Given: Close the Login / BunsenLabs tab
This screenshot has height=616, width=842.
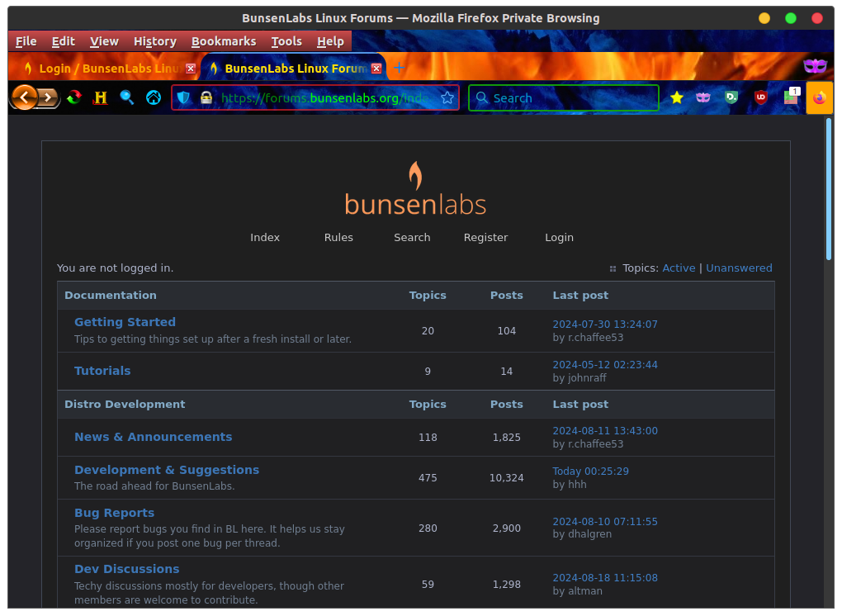Looking at the screenshot, I should 191,69.
